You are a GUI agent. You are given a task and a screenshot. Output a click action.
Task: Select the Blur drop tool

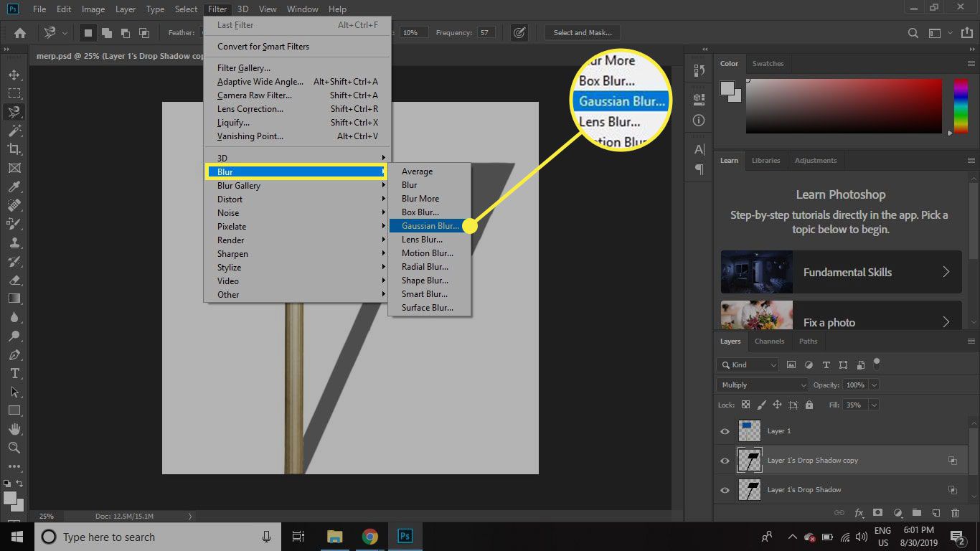[x=14, y=317]
